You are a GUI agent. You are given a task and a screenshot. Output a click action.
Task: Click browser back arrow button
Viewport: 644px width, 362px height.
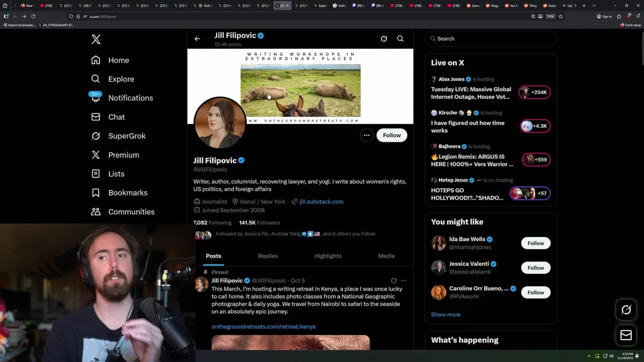coord(15,17)
